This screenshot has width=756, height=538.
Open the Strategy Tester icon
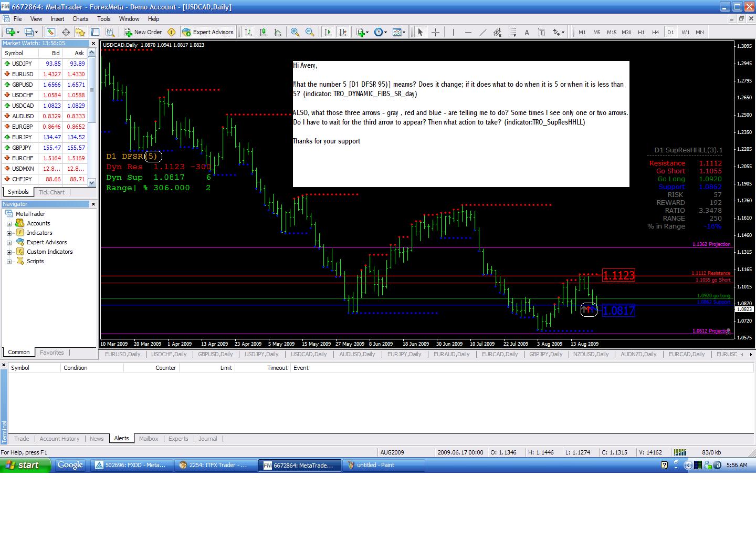pos(110,32)
